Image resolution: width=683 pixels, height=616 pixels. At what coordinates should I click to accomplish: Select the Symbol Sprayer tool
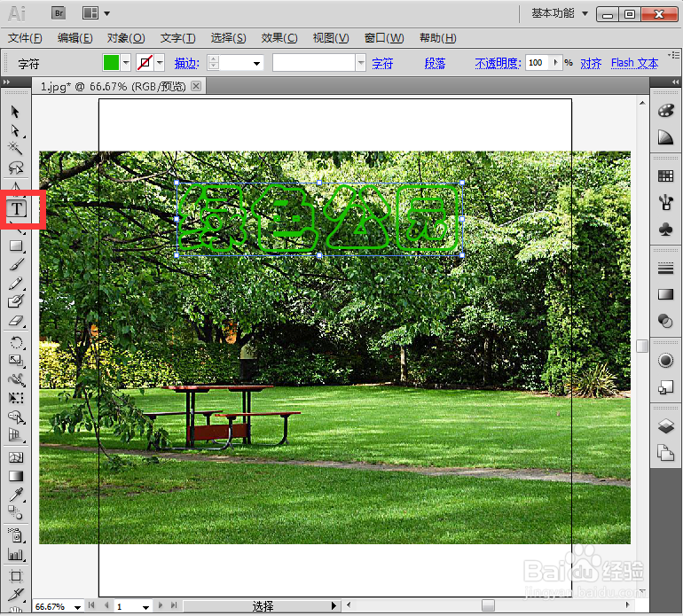coord(16,535)
